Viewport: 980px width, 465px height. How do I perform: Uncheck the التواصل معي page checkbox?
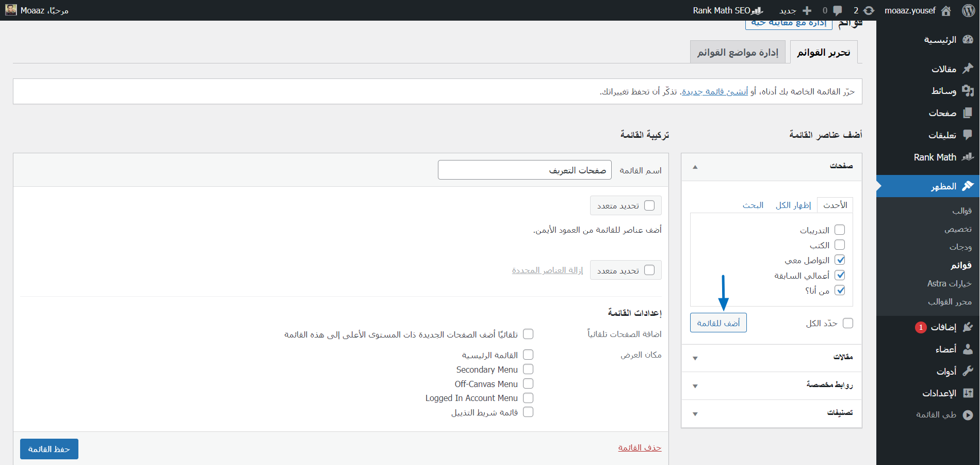pyautogui.click(x=840, y=260)
